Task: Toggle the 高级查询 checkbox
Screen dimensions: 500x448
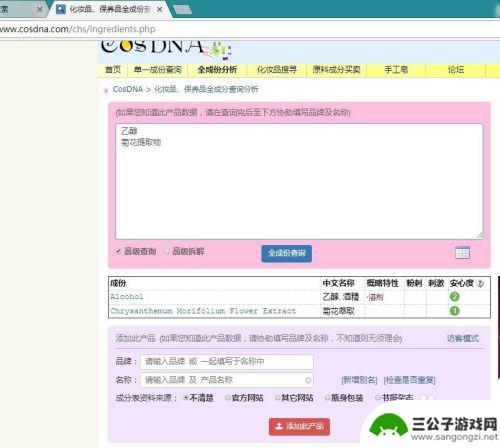Action: [x=118, y=251]
